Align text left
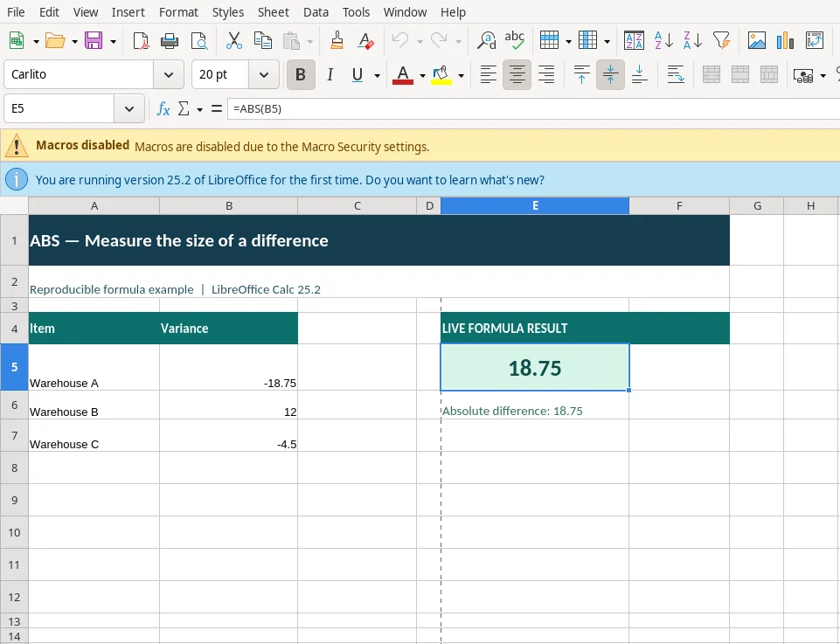 (x=488, y=74)
